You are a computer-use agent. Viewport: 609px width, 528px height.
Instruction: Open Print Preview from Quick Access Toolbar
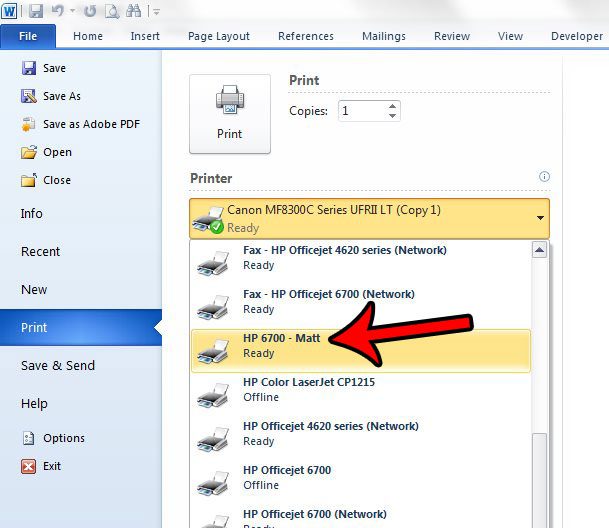(x=111, y=11)
